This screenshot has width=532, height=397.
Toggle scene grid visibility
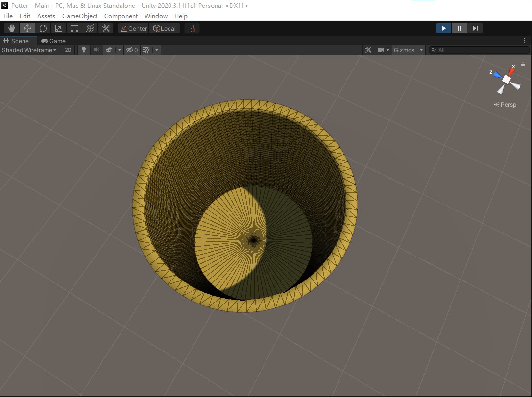click(146, 50)
